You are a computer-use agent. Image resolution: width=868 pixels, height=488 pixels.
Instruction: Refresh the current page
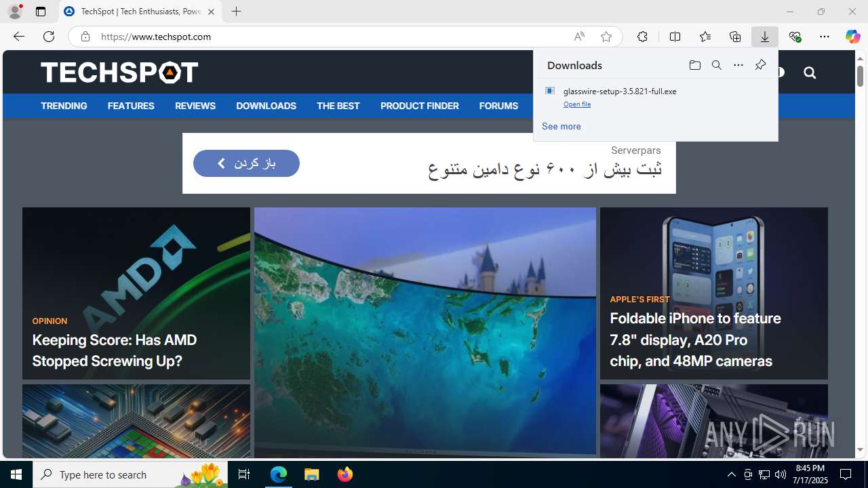(49, 37)
